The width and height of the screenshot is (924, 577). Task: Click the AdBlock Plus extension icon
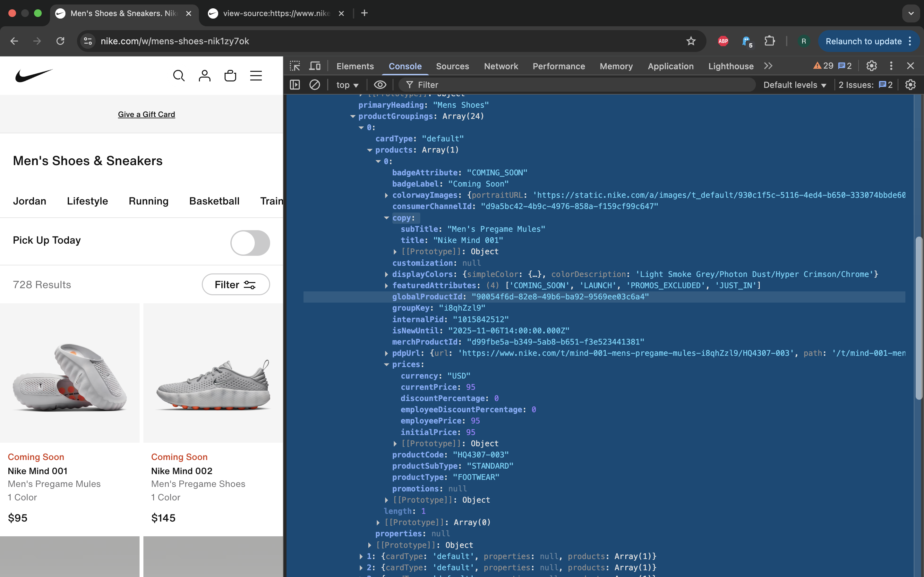coord(723,41)
